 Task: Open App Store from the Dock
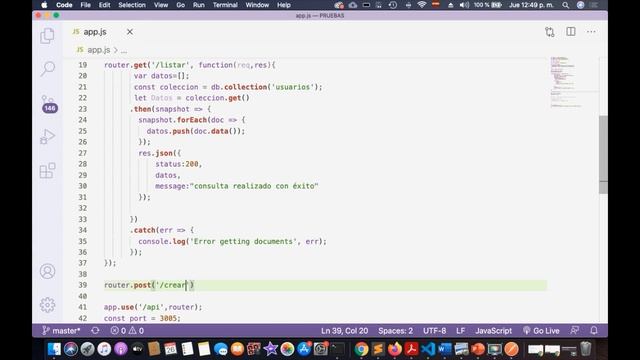point(304,349)
